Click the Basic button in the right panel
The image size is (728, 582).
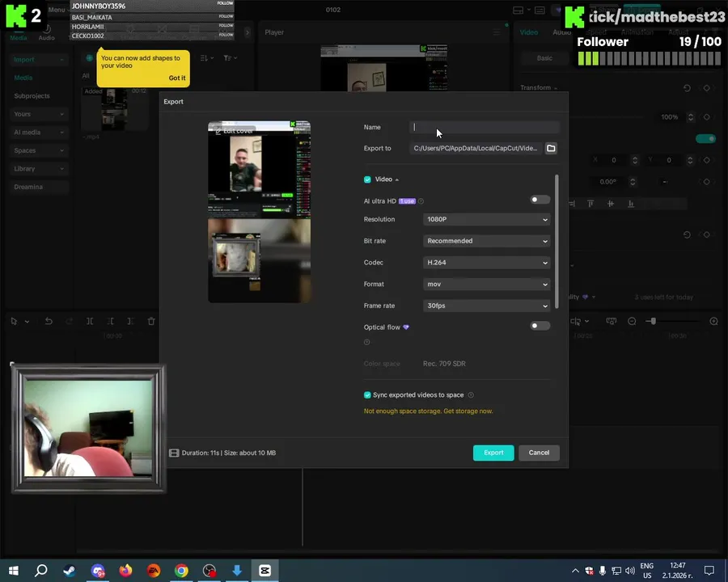click(x=544, y=58)
